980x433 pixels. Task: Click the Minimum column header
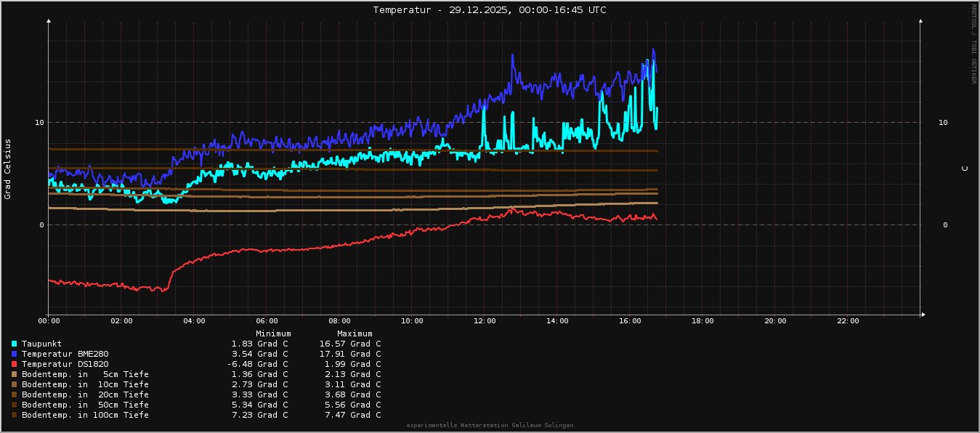273,333
